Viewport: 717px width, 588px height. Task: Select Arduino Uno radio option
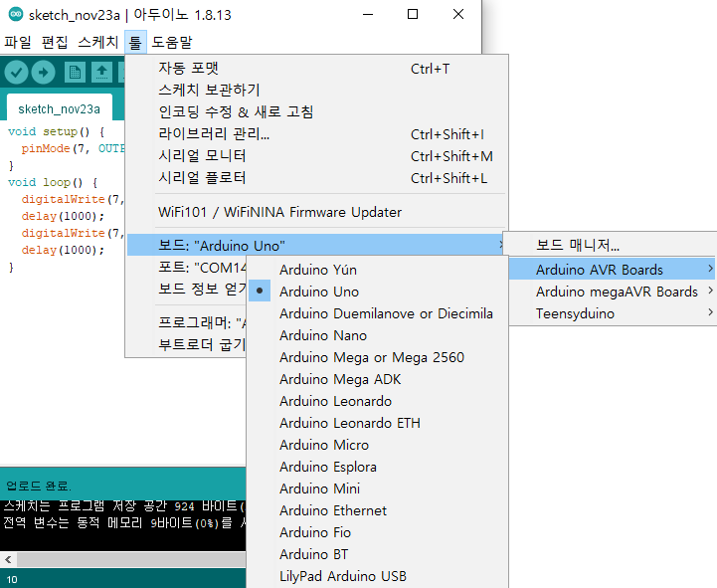tap(377, 292)
